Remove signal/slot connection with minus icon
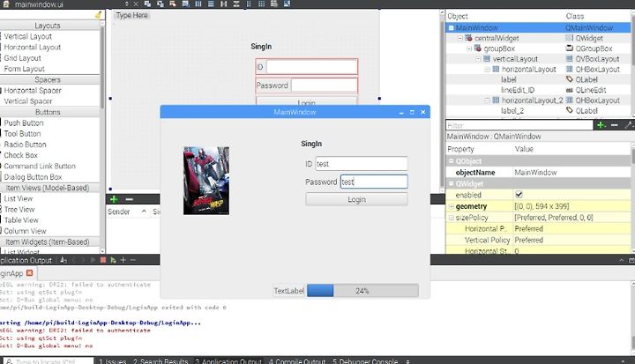Viewport: 635px width, 364px height. (129, 199)
